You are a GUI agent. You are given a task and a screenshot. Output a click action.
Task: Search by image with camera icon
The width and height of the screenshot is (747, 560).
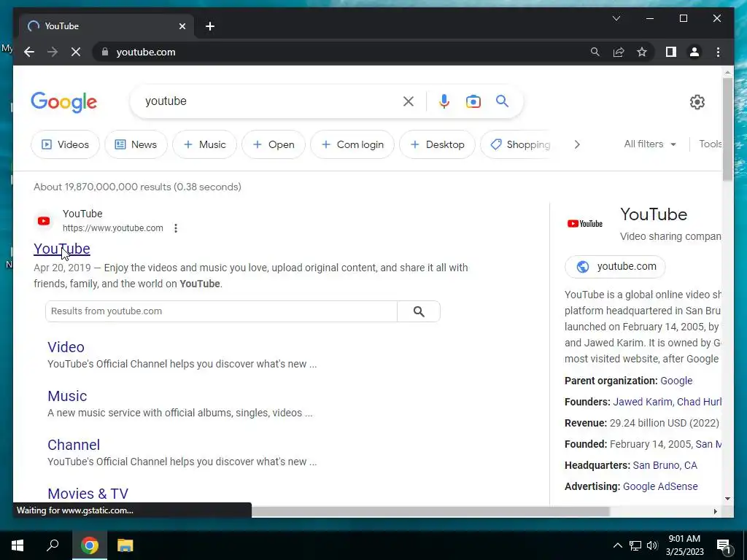point(473,101)
